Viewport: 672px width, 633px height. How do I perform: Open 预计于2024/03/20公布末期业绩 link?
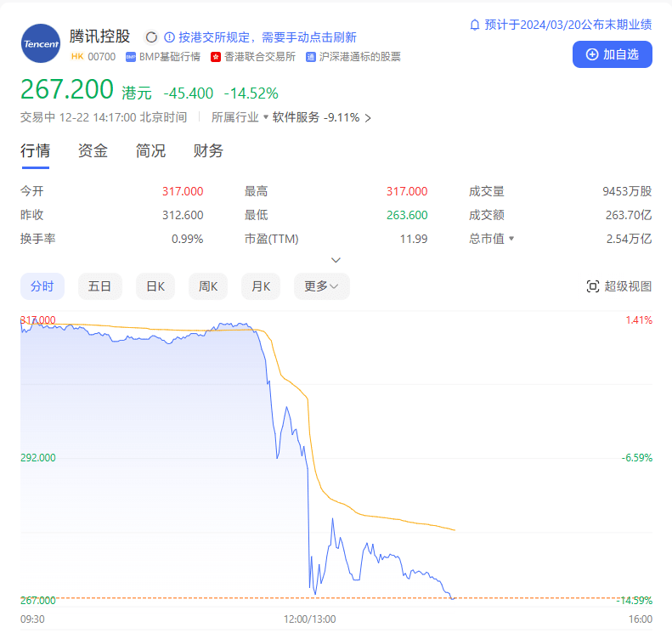pyautogui.click(x=568, y=25)
